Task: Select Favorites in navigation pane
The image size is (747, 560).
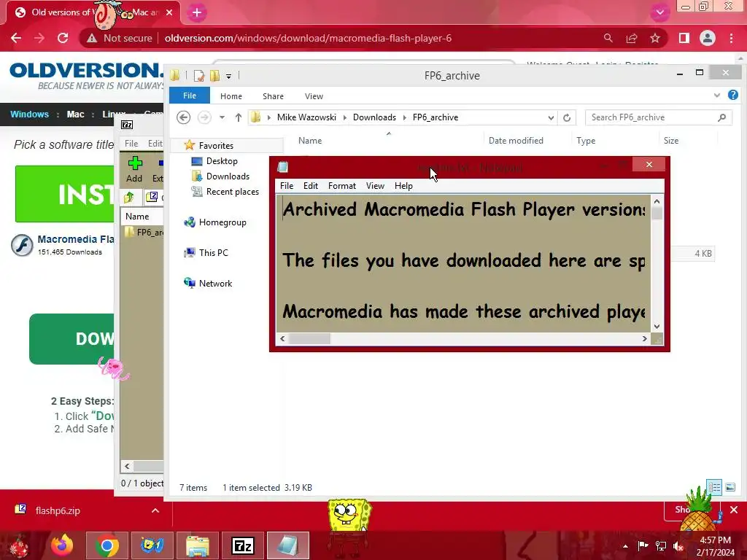Action: point(216,146)
